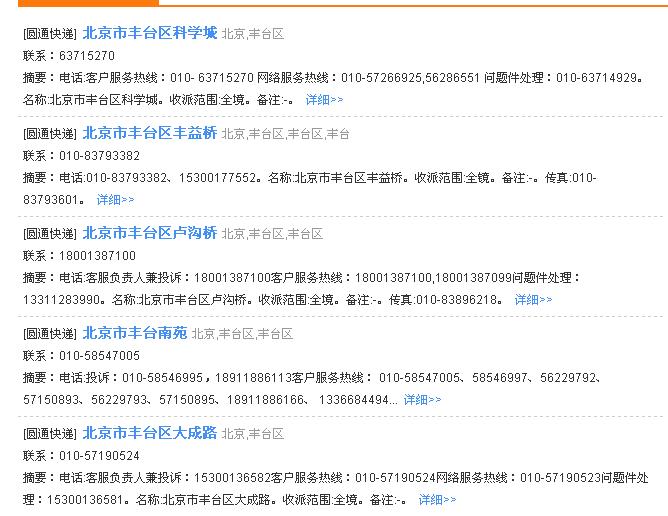Screen dimensions: 668x516
Task: Click the [圆通快递] tag before 科学城
Action: (50, 34)
